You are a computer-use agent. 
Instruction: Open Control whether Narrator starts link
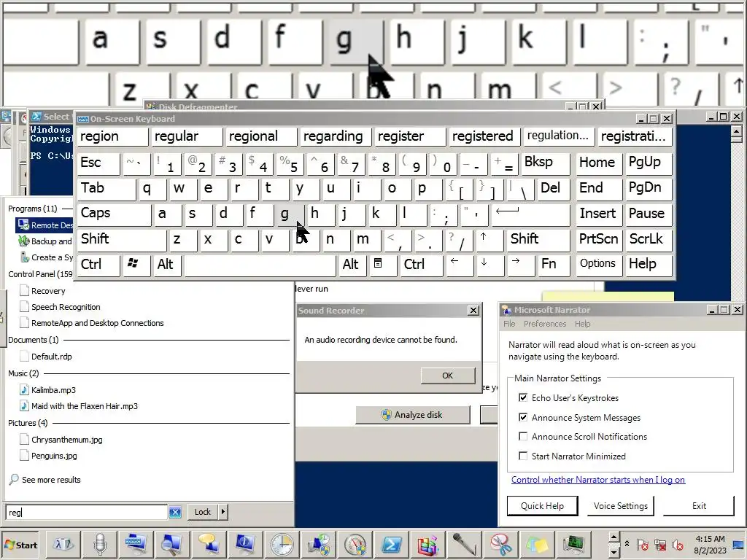(x=598, y=480)
